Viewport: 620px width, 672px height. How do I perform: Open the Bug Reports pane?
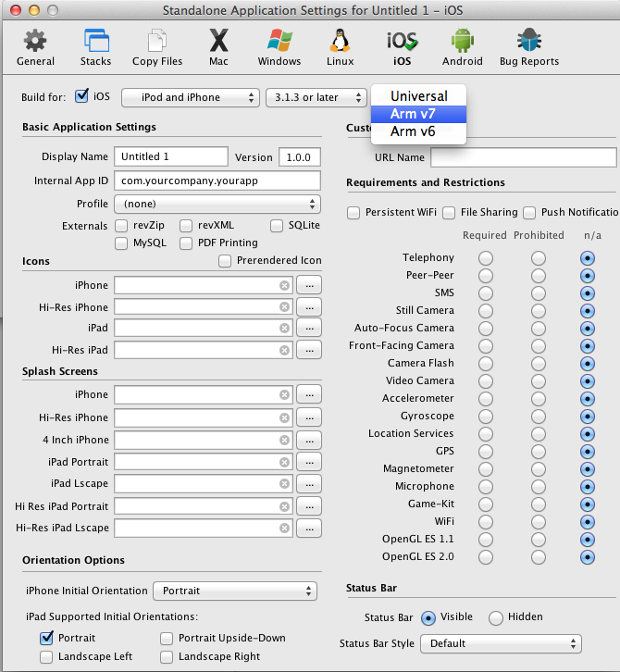[x=529, y=47]
